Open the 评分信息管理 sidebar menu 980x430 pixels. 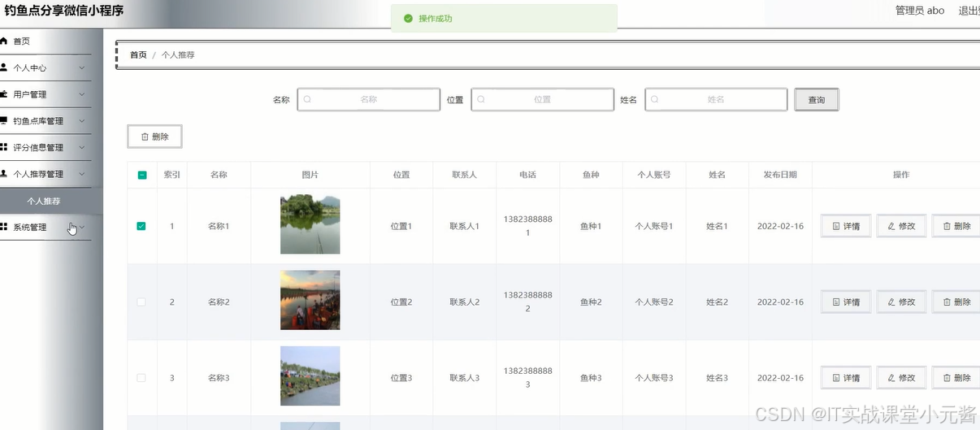coord(45,147)
